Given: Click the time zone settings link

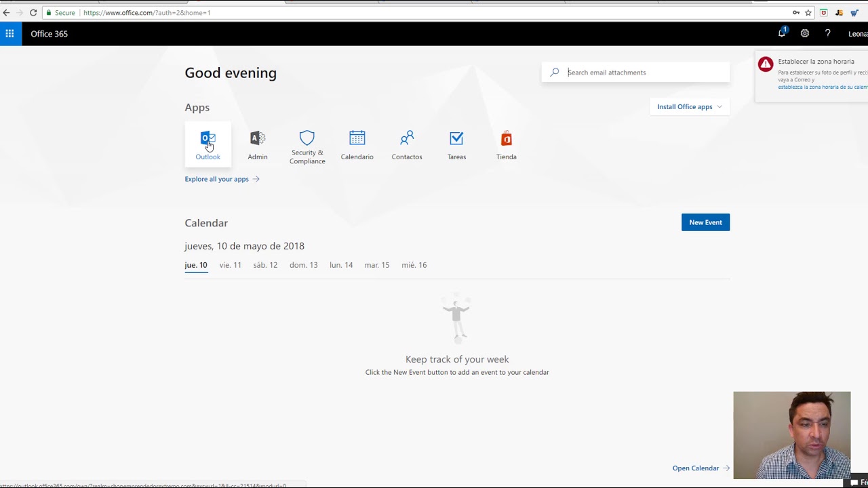Looking at the screenshot, I should [823, 87].
